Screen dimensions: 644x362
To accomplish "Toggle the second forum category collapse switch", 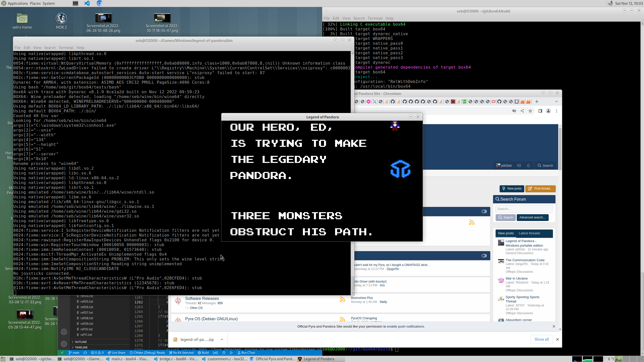I will (x=484, y=256).
